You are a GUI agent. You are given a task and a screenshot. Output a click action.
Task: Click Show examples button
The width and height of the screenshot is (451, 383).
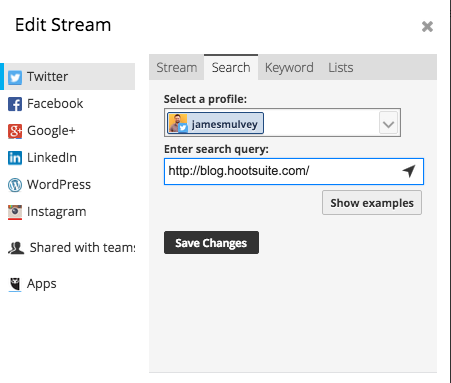(372, 203)
